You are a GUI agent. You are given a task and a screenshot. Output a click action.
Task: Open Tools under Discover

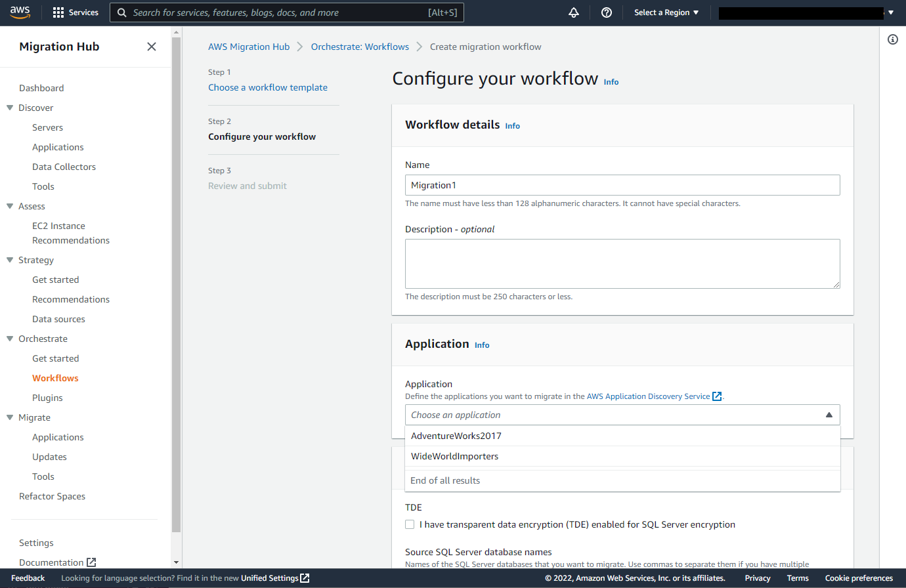tap(43, 186)
